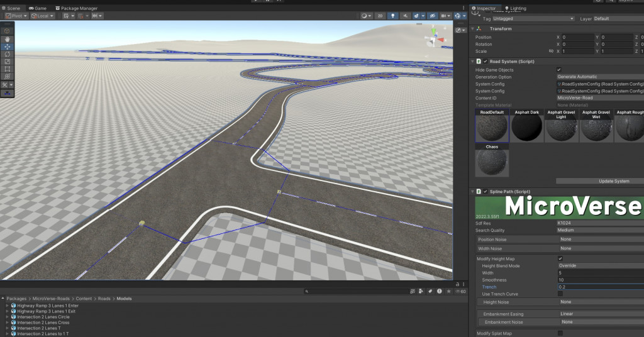Click MicroVerse-Roads in breadcrumb path

pyautogui.click(x=51, y=299)
